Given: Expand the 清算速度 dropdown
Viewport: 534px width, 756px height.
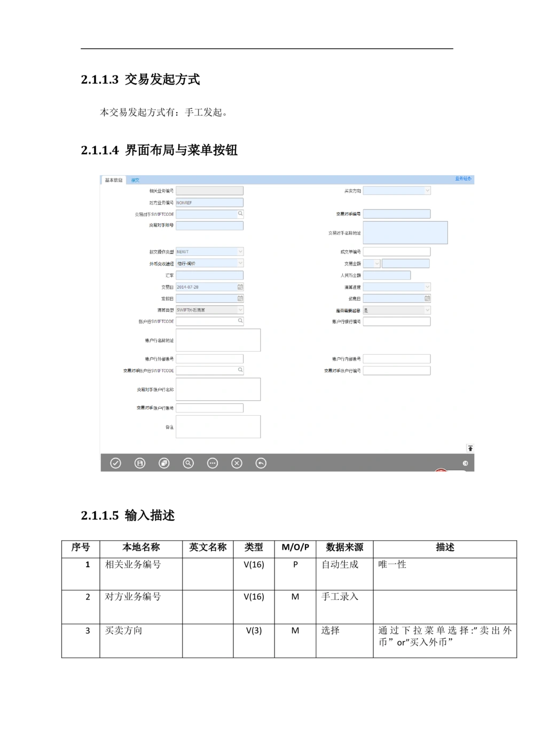Looking at the screenshot, I should click(x=427, y=287).
